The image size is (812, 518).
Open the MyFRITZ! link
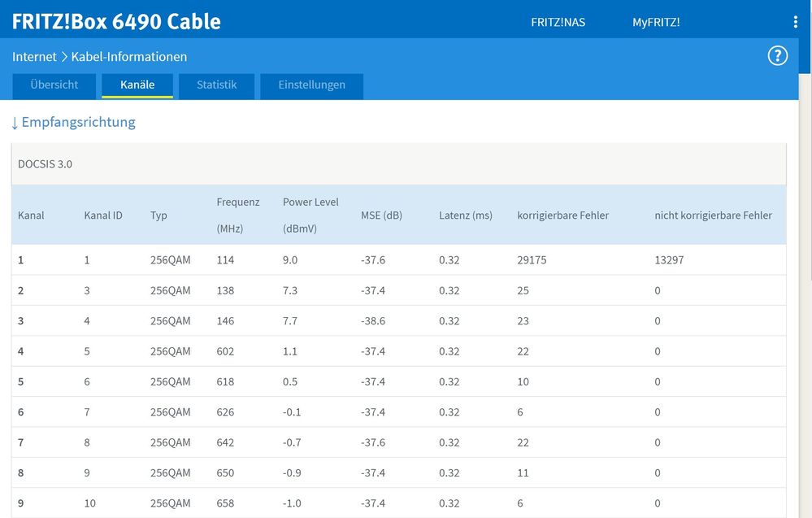pos(656,22)
